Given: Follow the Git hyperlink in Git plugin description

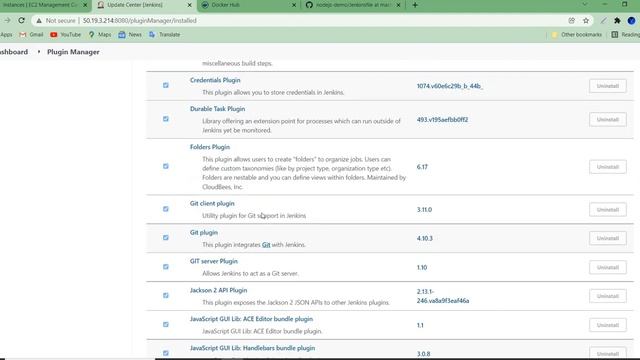Looking at the screenshot, I should coord(266,245).
